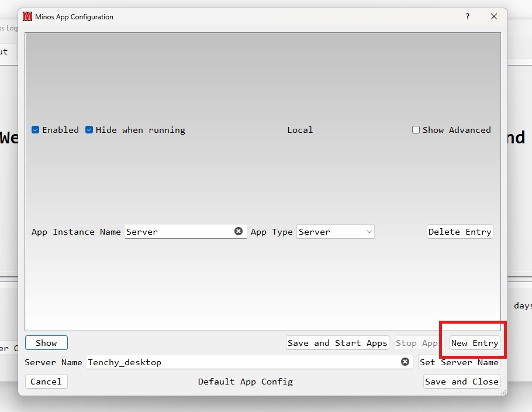Click into the App Instance Name text field
The image size is (532, 412).
pos(175,231)
